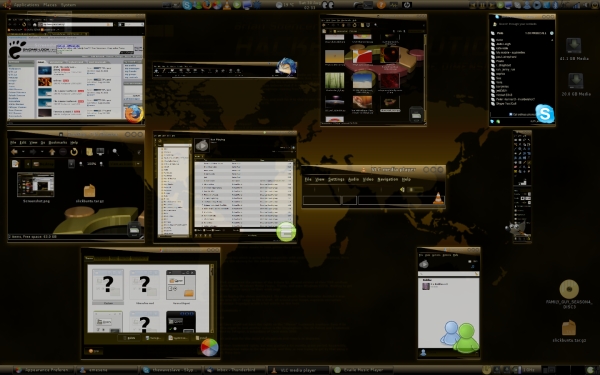600x375 pixels.
Task: Select slickbunta.tar.gz archive on the desktop
Action: (569, 327)
